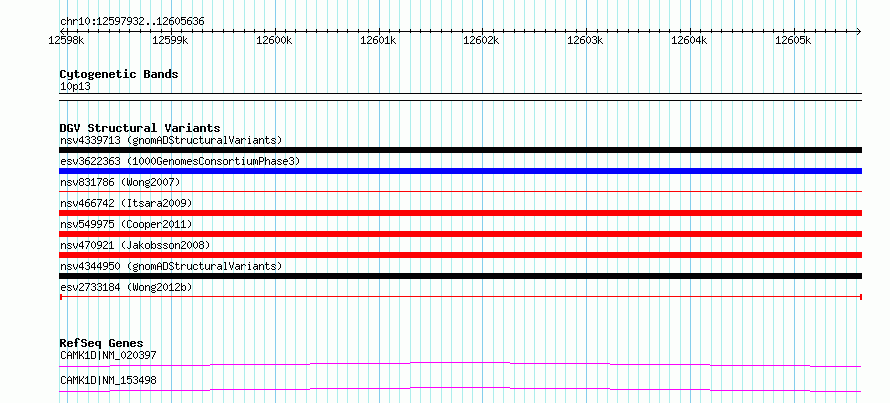Click the 12600k ruler tick label

(274, 40)
